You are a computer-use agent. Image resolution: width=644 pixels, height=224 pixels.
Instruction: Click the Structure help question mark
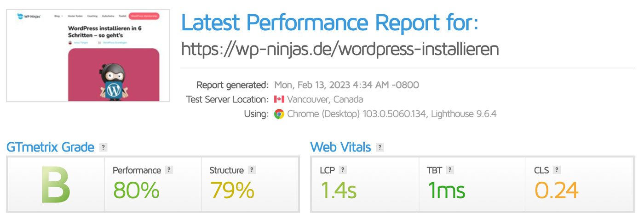coord(252,170)
